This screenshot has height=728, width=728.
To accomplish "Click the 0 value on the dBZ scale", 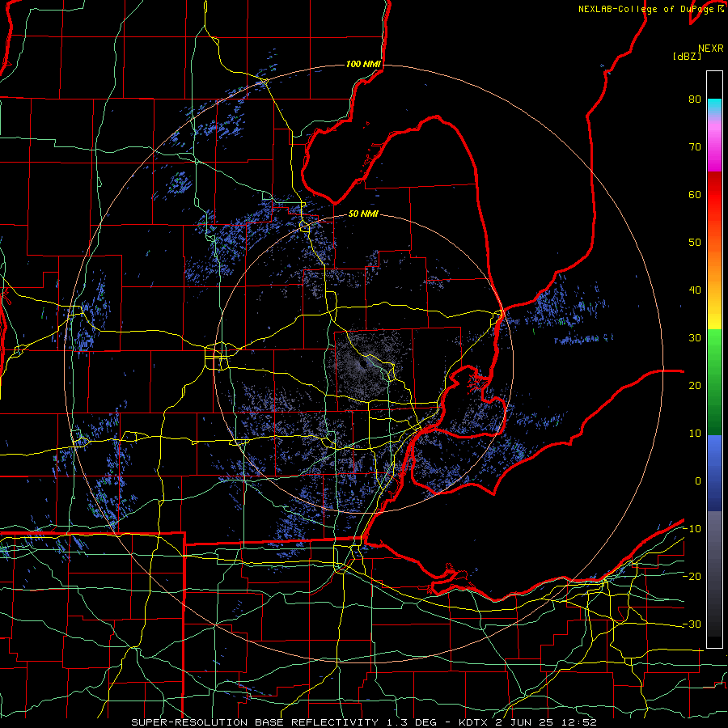I will pyautogui.click(x=698, y=481).
